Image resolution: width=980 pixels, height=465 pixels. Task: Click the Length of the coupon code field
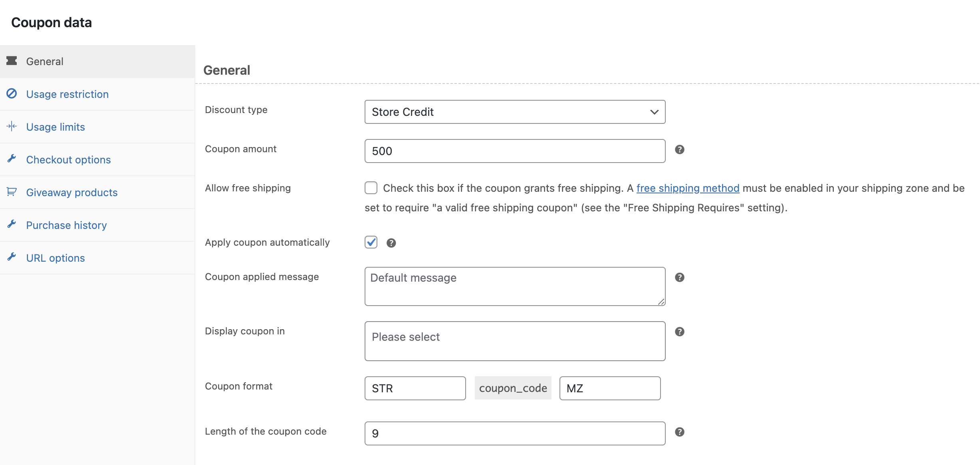(x=515, y=433)
